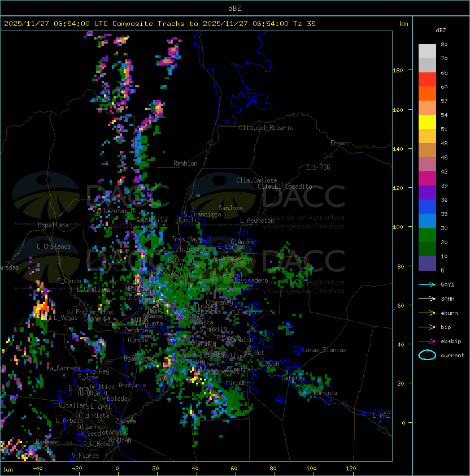This screenshot has height=476, width=470.
Task: Click the 'current' legend label
Action: click(x=452, y=356)
